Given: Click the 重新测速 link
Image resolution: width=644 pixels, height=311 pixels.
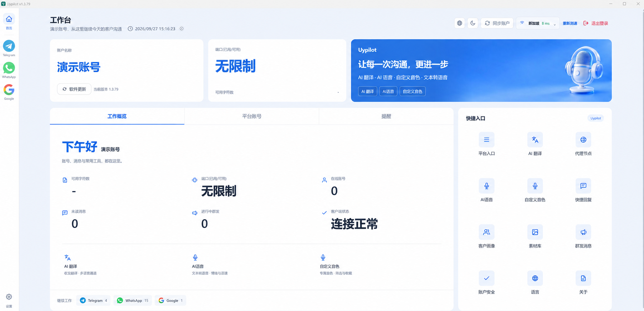Looking at the screenshot, I should coord(570,24).
